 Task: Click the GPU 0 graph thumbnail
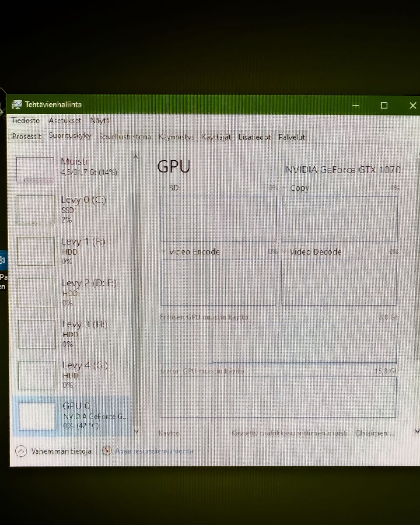click(x=38, y=416)
